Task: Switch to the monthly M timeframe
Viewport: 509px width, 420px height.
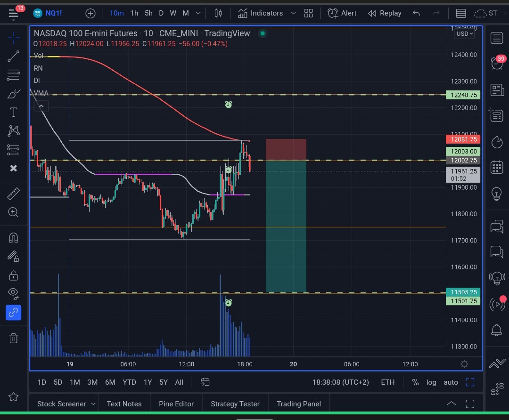Action: click(x=186, y=13)
